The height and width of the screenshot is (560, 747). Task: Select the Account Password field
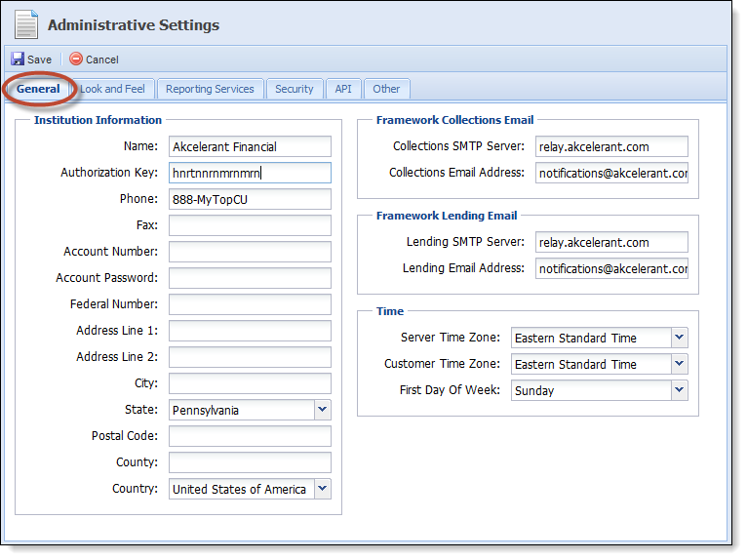[250, 278]
